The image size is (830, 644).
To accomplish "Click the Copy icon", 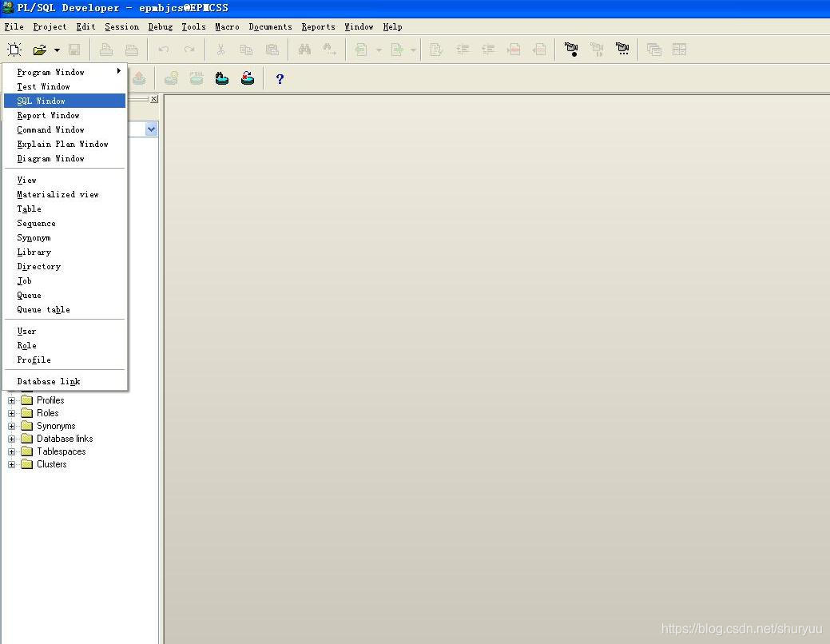I will [x=246, y=50].
